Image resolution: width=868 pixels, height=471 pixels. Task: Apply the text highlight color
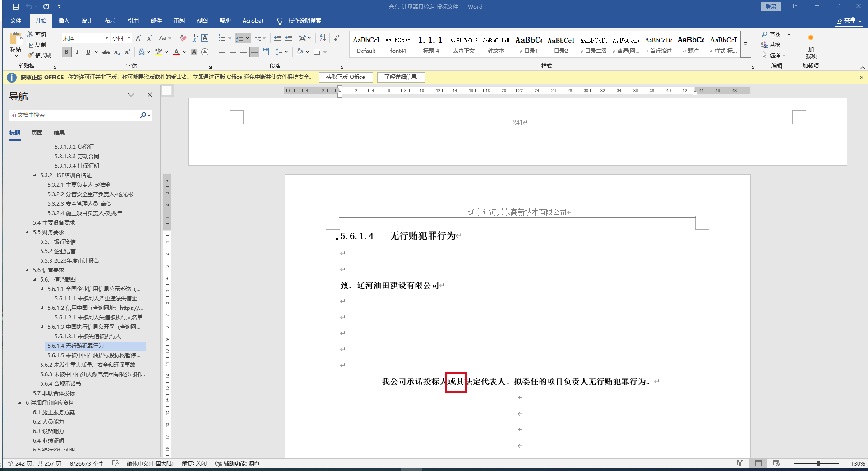[x=158, y=52]
